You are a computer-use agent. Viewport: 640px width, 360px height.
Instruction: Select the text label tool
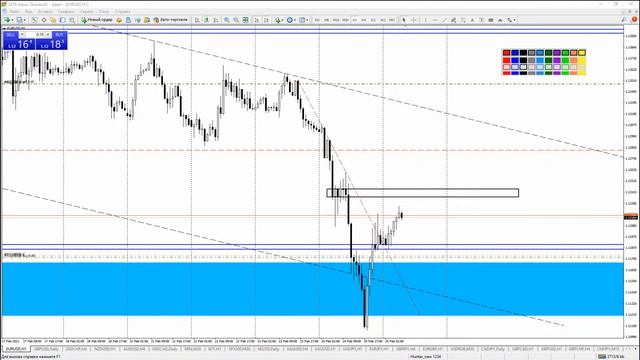click(482, 20)
